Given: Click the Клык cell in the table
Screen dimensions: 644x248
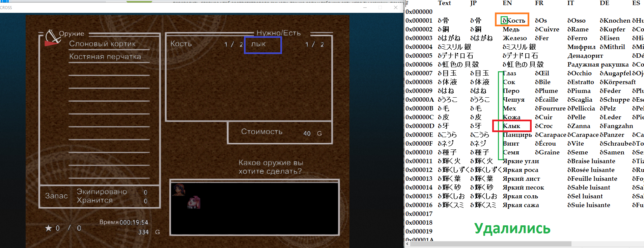Looking at the screenshot, I should point(512,126).
